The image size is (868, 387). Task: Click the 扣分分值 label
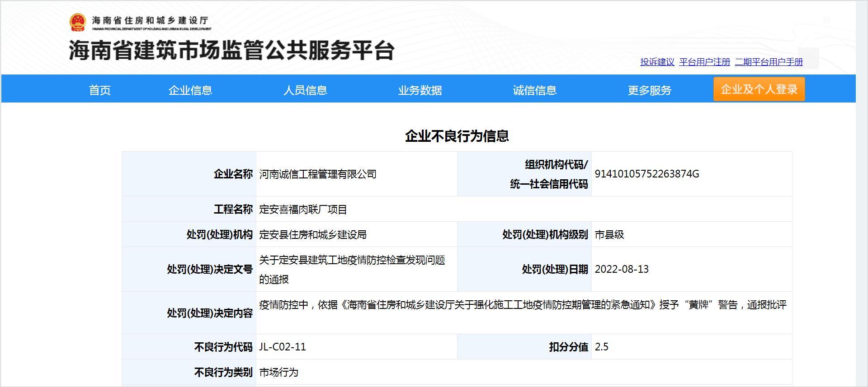coord(569,347)
